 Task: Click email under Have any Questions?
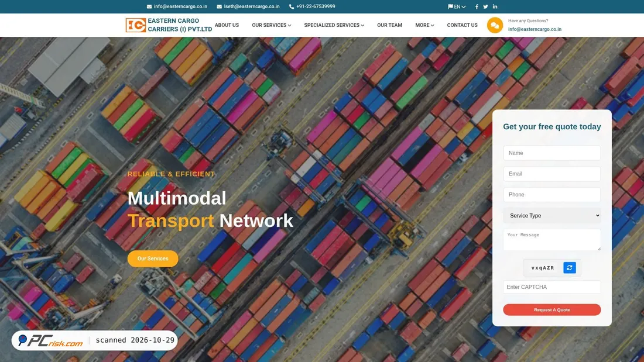535,29
